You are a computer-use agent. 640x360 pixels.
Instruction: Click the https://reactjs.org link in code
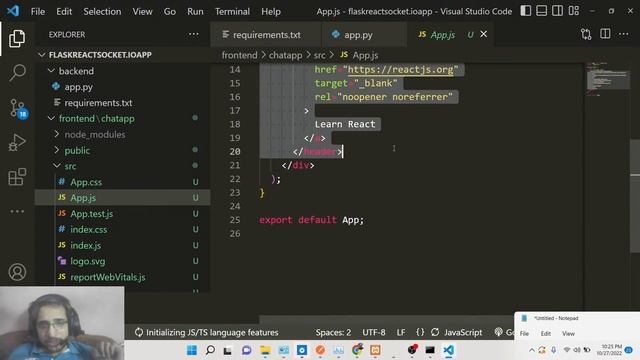400,70
